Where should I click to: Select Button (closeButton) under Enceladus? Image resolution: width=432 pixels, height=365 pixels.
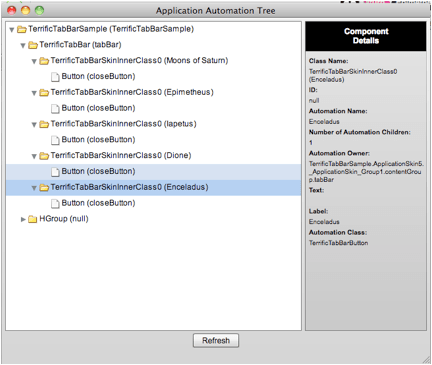pos(153,203)
